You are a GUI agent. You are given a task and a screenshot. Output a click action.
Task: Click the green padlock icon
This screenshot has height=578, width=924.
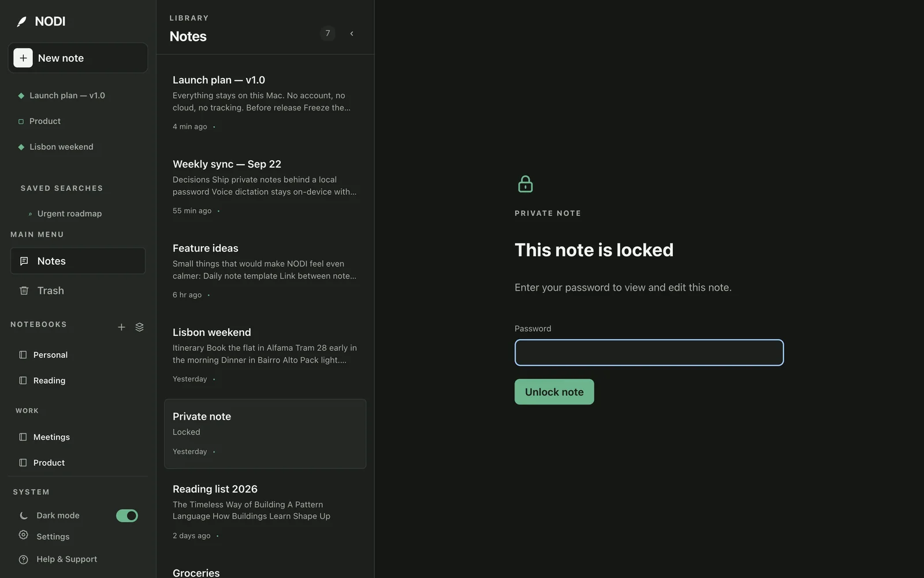tap(526, 184)
